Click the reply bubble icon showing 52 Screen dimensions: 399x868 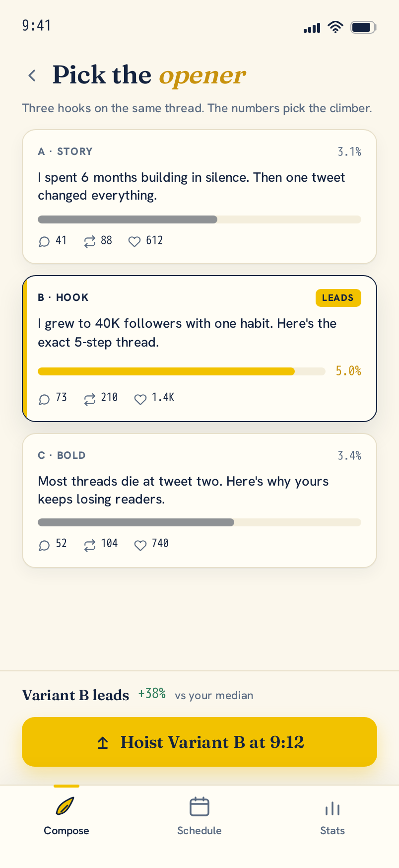(x=44, y=545)
